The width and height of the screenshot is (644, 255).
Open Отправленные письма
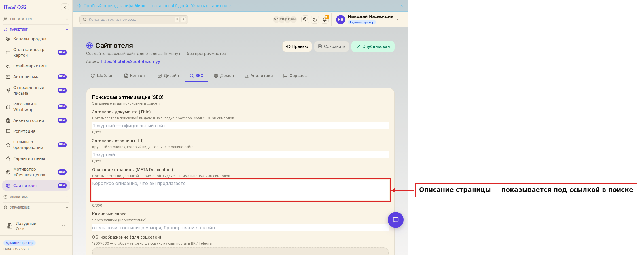click(x=36, y=90)
